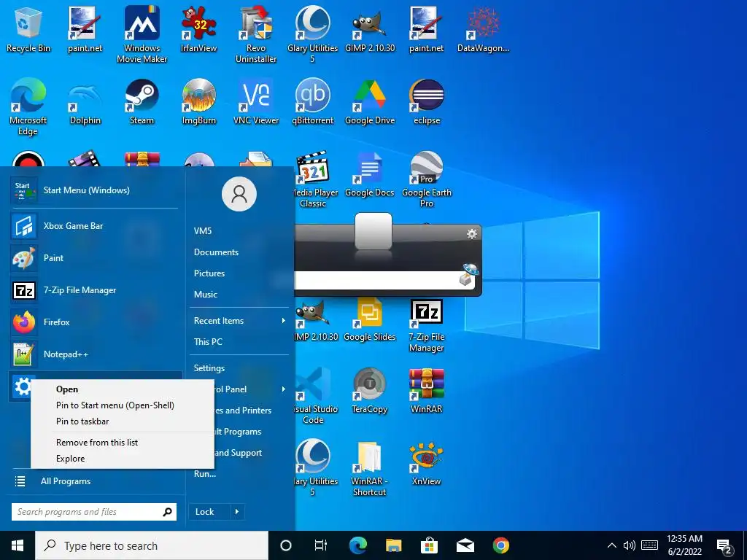Open Xbox Game Bar from Start menu
This screenshot has width=747, height=560.
pos(96,226)
